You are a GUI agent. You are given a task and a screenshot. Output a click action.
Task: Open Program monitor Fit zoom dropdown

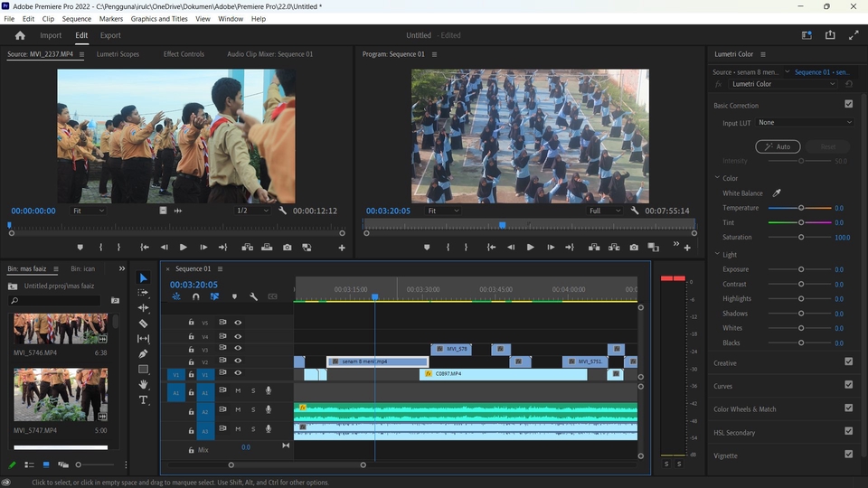coord(443,211)
